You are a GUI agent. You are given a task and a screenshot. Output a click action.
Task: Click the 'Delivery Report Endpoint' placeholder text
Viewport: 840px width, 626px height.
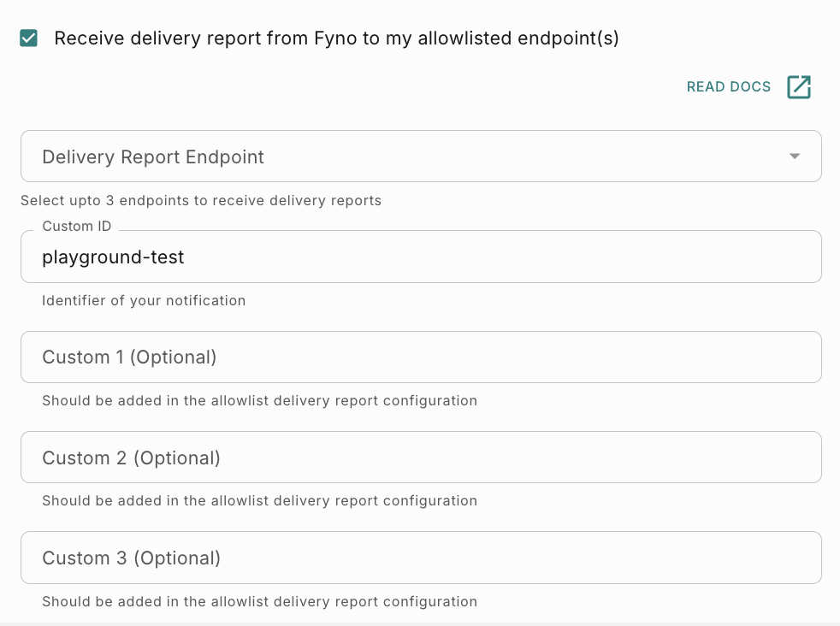point(153,157)
